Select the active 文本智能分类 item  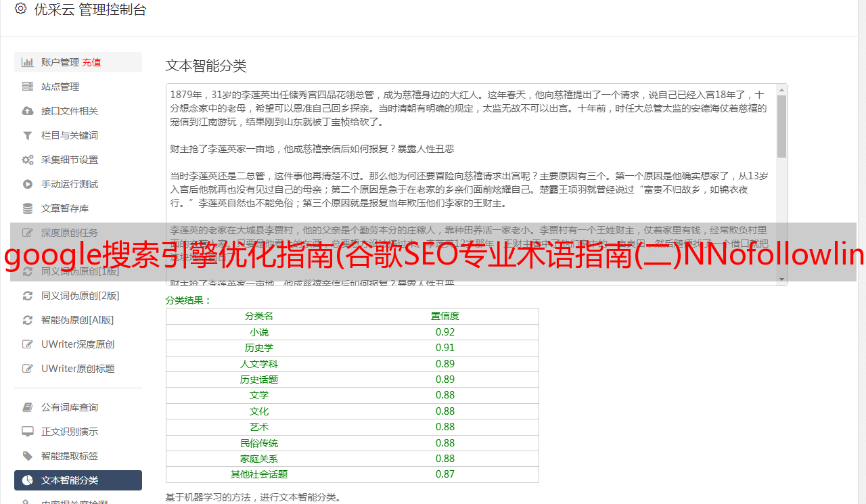coord(78,480)
